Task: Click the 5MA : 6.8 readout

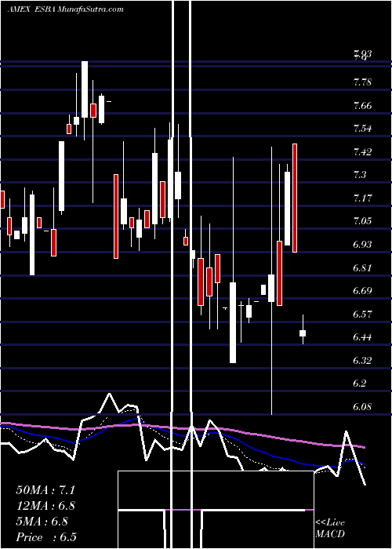Action: tap(42, 522)
